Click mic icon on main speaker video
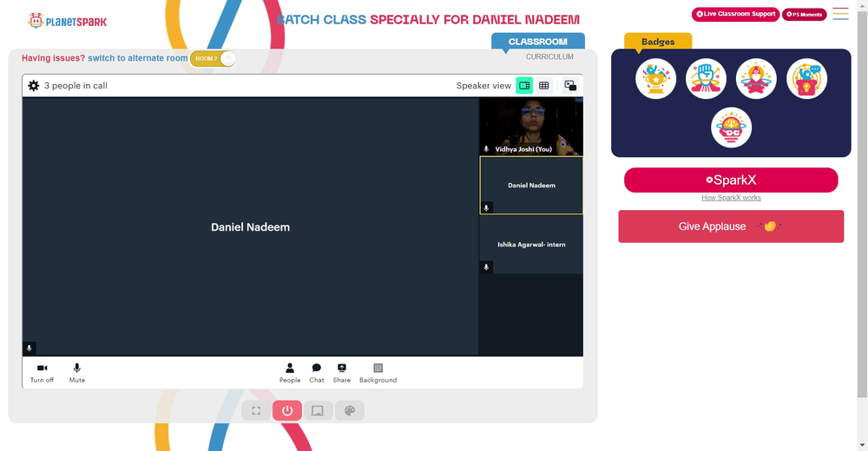This screenshot has height=451, width=868. [30, 348]
